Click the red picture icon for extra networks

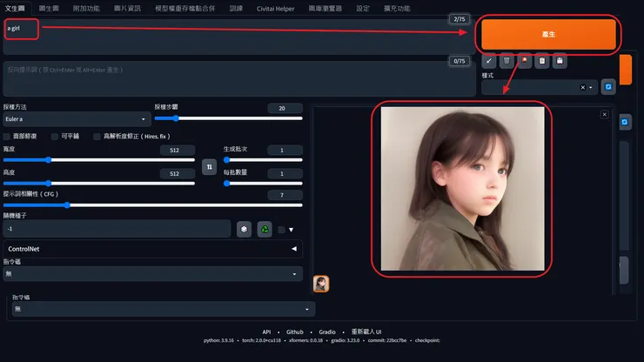[x=525, y=61]
